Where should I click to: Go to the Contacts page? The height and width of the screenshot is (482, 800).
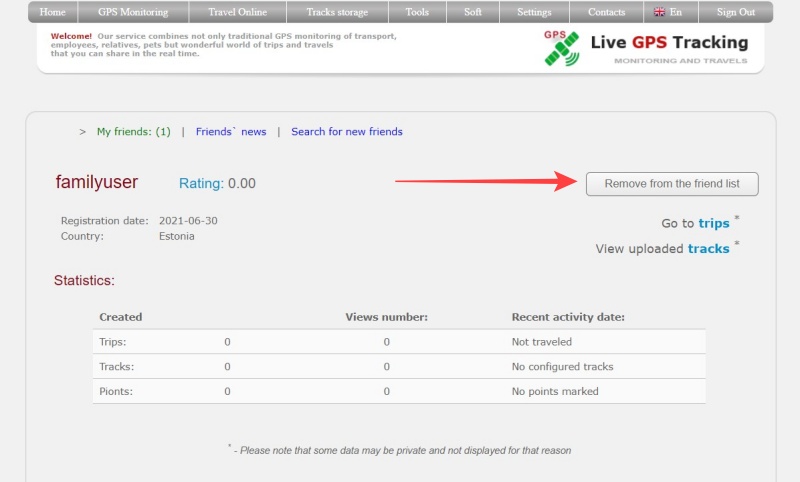(607, 12)
